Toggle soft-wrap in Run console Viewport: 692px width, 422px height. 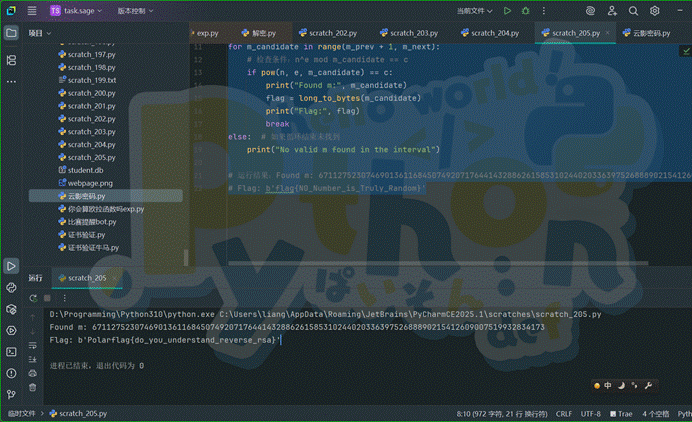coord(33,345)
